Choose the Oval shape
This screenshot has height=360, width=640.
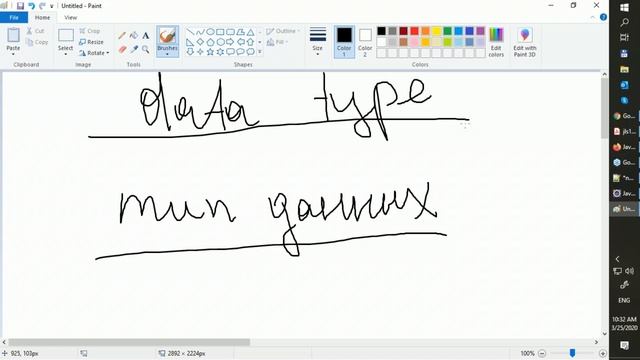pos(210,32)
